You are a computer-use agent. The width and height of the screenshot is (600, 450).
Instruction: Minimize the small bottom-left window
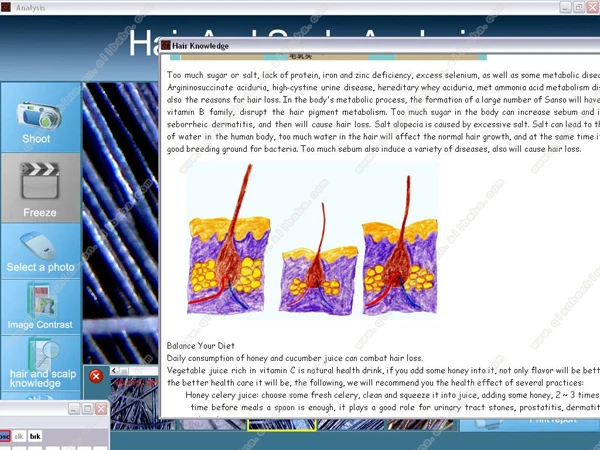73,409
